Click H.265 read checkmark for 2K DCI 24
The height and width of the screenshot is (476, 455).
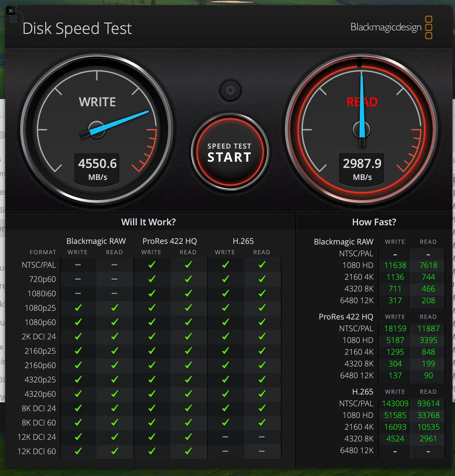pyautogui.click(x=262, y=336)
